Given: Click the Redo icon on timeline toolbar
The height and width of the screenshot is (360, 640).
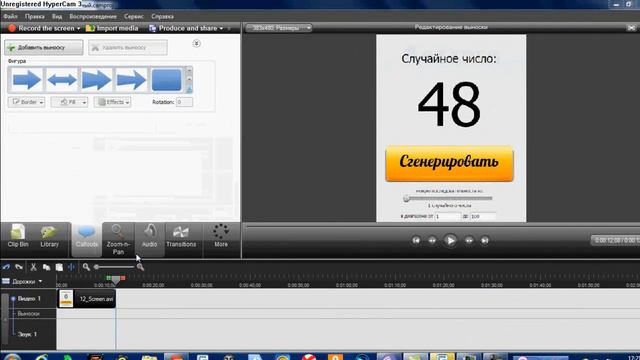Looking at the screenshot, I should click(x=19, y=267).
